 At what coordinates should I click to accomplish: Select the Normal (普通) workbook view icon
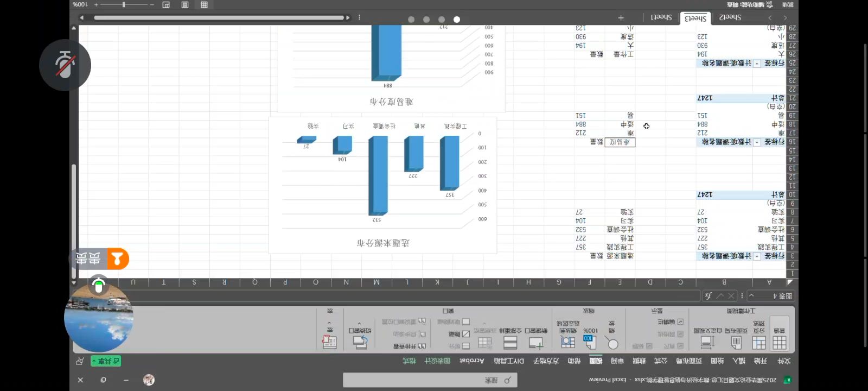[780, 342]
